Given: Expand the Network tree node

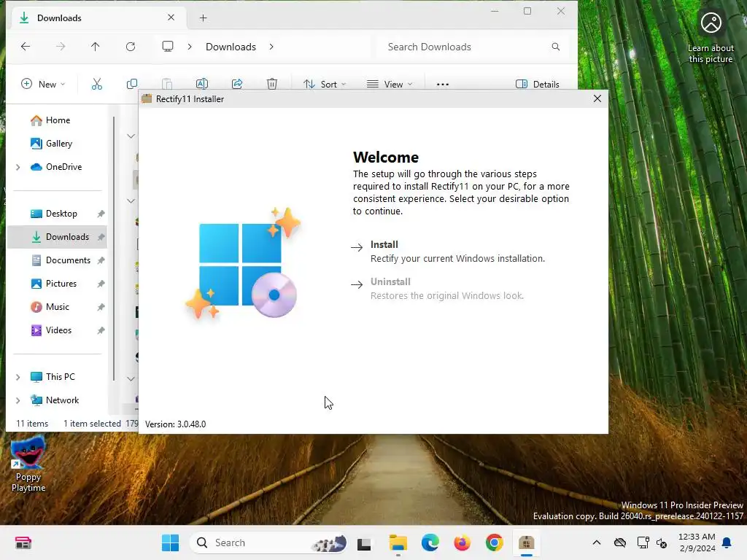Looking at the screenshot, I should tap(18, 400).
